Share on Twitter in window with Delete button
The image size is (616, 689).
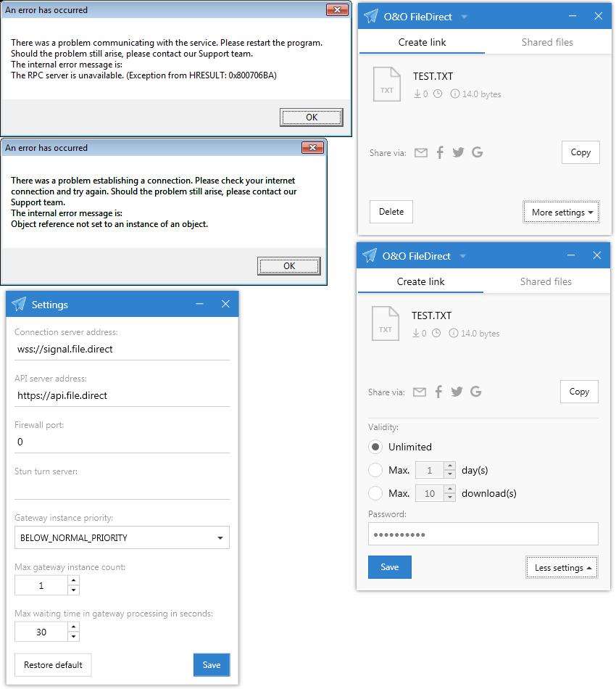pyautogui.click(x=458, y=152)
